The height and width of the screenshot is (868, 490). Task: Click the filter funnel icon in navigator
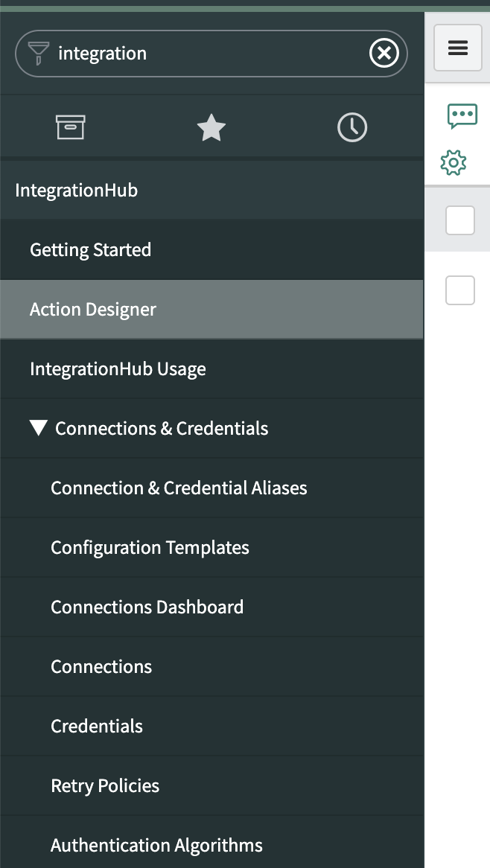pyautogui.click(x=38, y=53)
